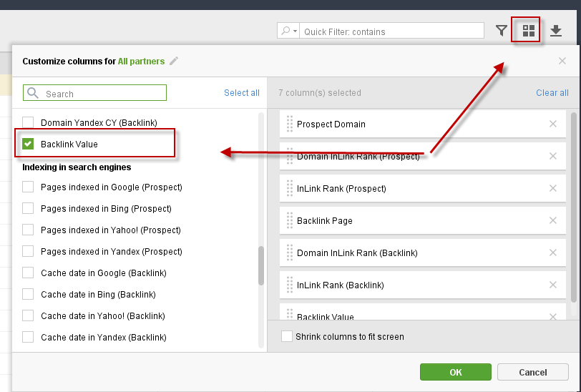Open the filter funnel icon
The width and height of the screenshot is (581, 392).
tap(502, 30)
